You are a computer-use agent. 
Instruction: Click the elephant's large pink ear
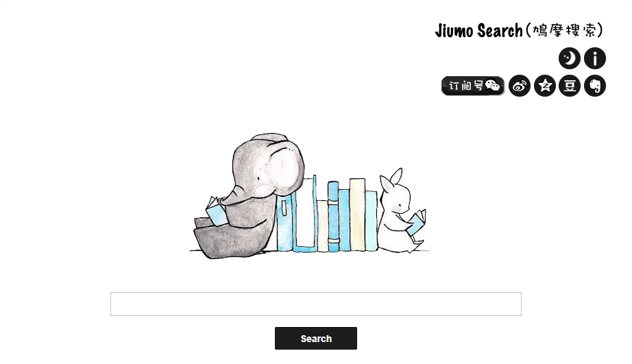pyautogui.click(x=284, y=165)
